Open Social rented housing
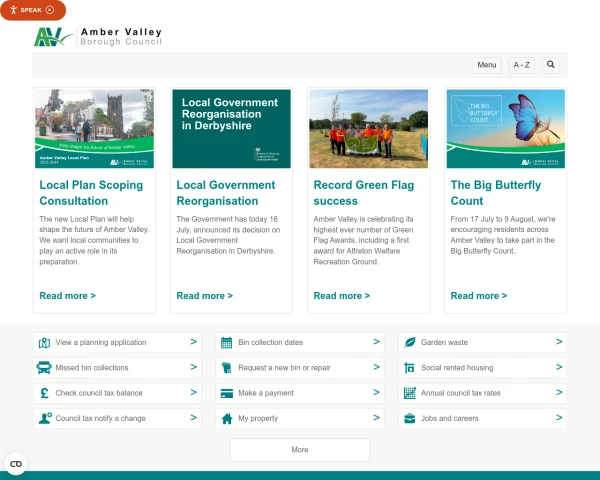The width and height of the screenshot is (600, 480). pyautogui.click(x=457, y=368)
